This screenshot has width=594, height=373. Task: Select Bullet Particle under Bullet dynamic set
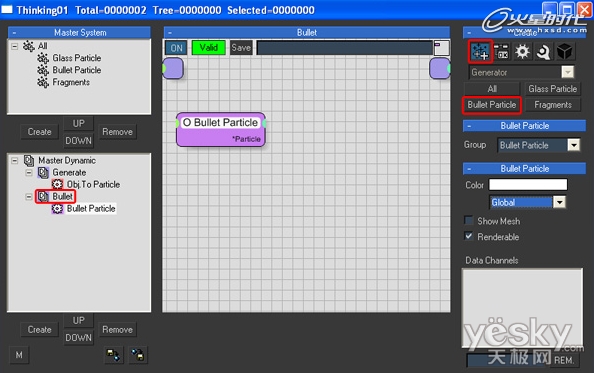(91, 209)
